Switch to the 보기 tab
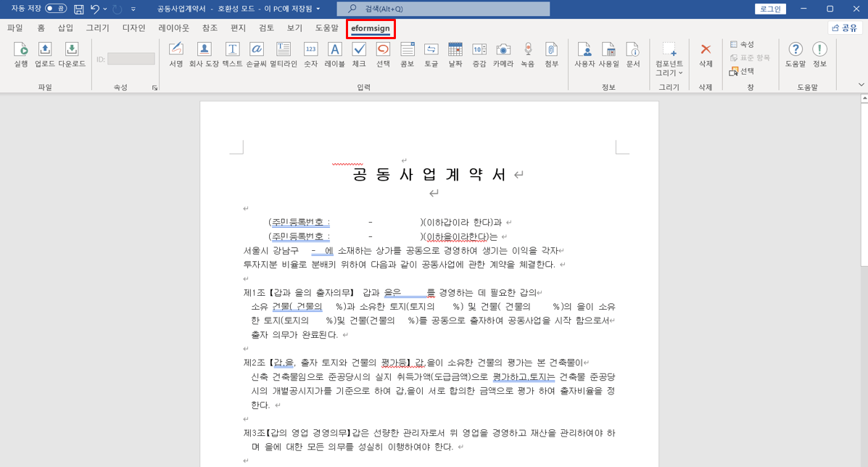868x467 pixels. coord(294,28)
